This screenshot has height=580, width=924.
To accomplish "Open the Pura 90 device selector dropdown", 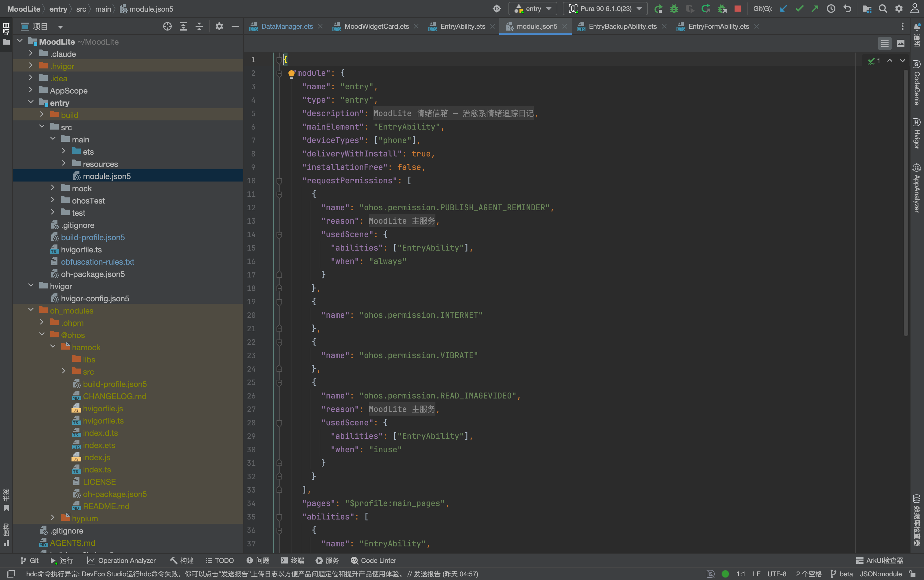I will (x=605, y=9).
